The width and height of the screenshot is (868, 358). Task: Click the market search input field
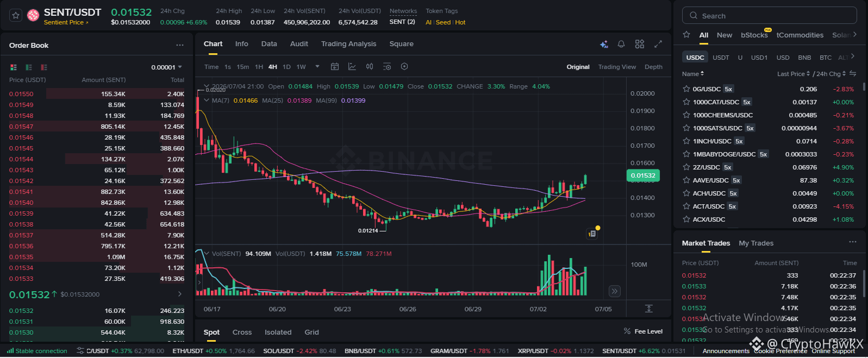[x=770, y=16]
